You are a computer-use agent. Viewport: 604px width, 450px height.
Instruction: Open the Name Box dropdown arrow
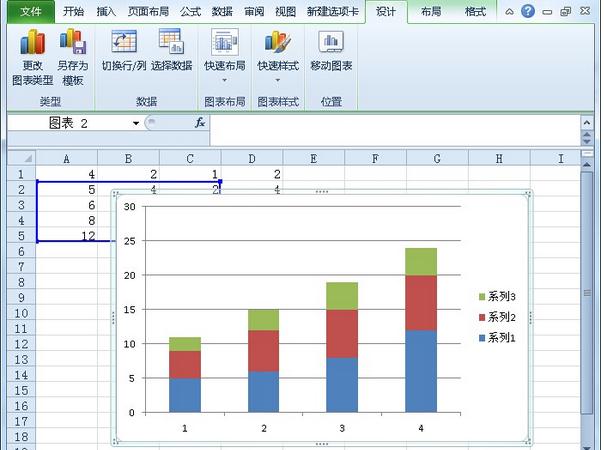(x=136, y=123)
